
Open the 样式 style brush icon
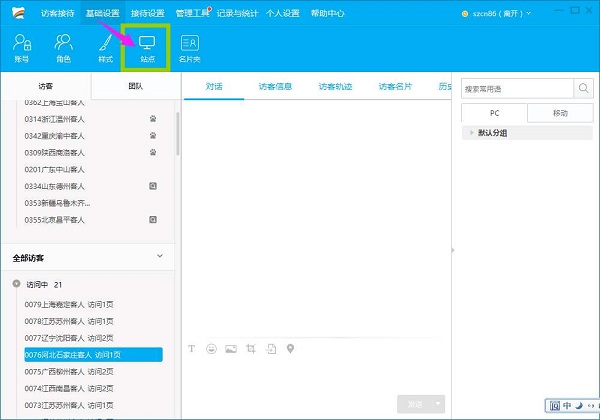[106, 48]
